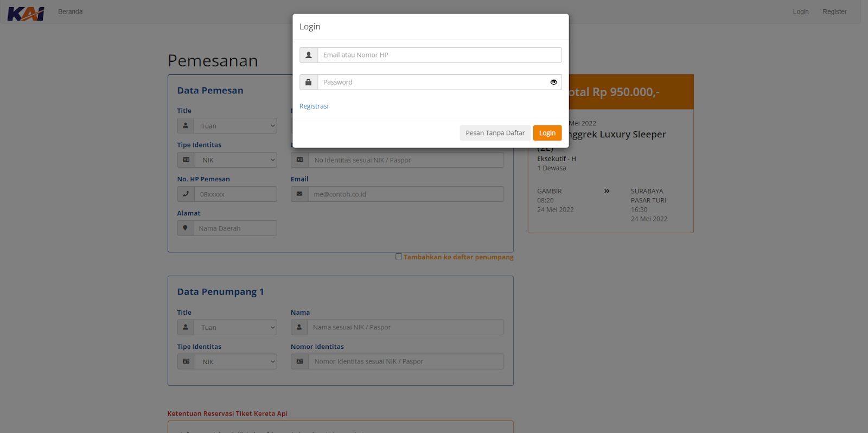Follow the Registrasi link
The image size is (868, 433).
pyautogui.click(x=314, y=106)
